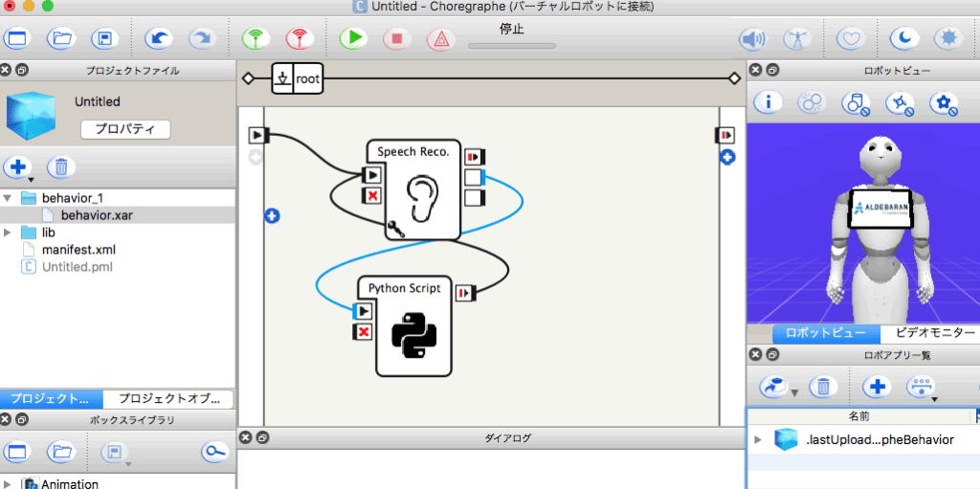Add new input with blue plus on left border
Screen dimensions: 980x489
pos(272,216)
